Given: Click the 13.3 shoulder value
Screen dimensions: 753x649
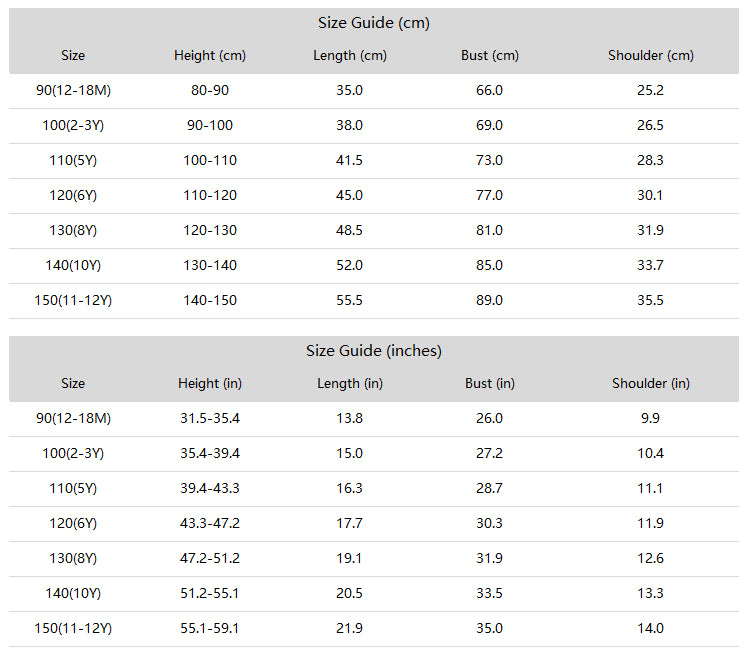Looking at the screenshot, I should 650,593.
